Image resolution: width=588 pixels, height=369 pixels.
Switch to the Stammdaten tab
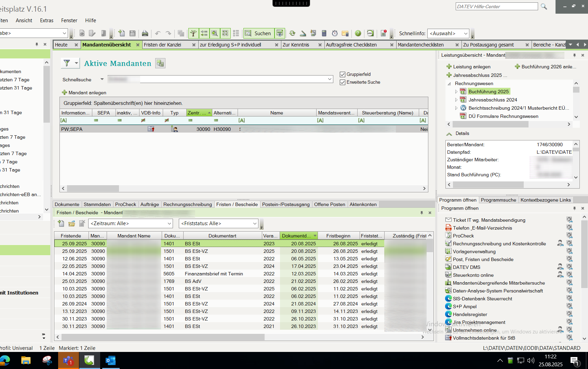coord(97,204)
